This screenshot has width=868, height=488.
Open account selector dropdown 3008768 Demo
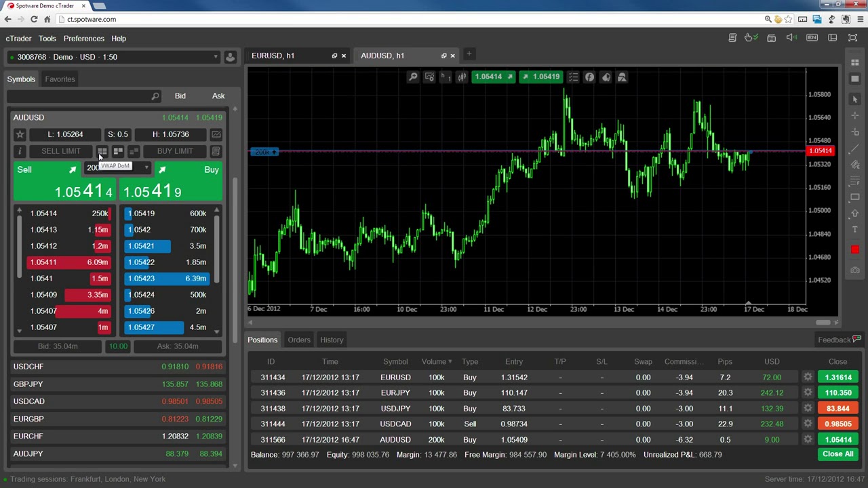(113, 57)
